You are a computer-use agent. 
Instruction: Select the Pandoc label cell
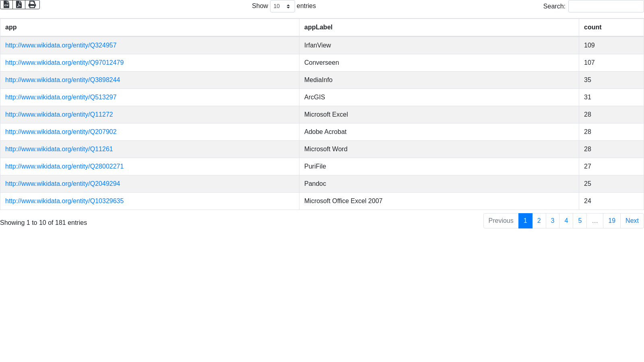[439, 184]
